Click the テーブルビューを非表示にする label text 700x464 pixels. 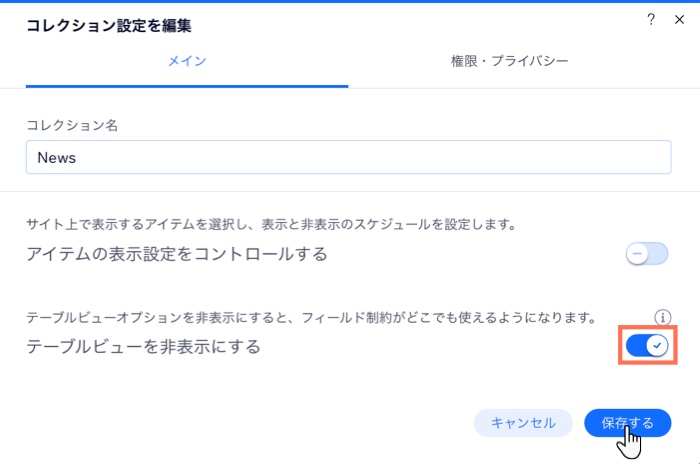click(143, 347)
